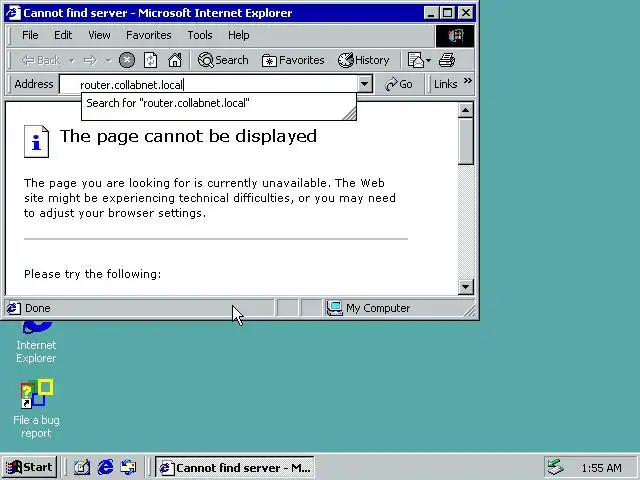The height and width of the screenshot is (480, 640).
Task: Open the Forward history dropdown arrow
Action: tap(108, 60)
